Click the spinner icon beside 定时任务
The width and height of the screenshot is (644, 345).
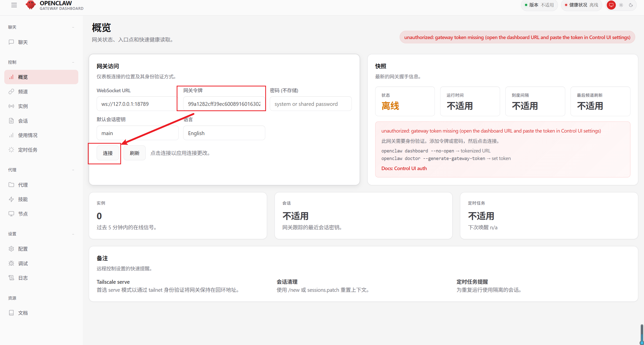tap(11, 150)
